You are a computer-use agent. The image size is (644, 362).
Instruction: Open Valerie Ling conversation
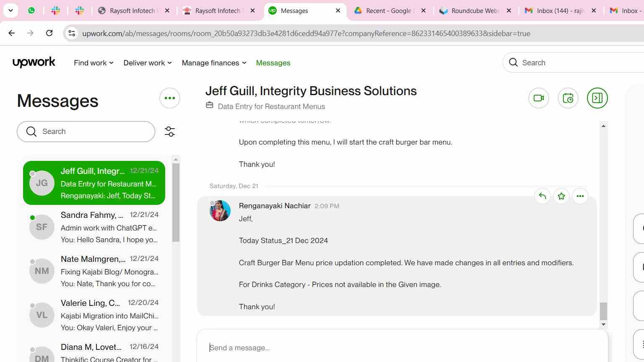click(94, 315)
